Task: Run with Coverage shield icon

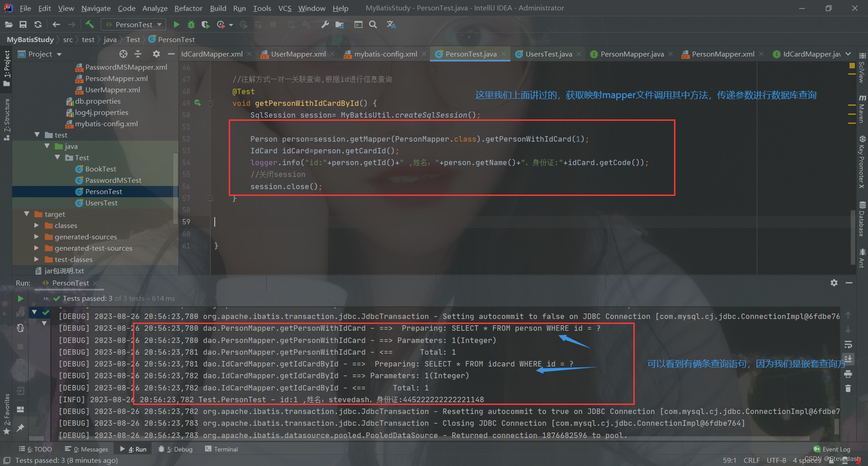Action: point(206,24)
